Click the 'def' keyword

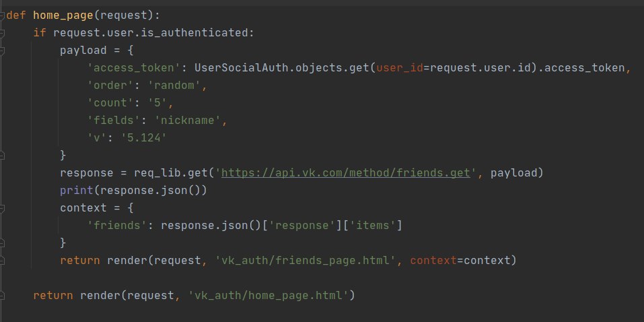(16, 15)
